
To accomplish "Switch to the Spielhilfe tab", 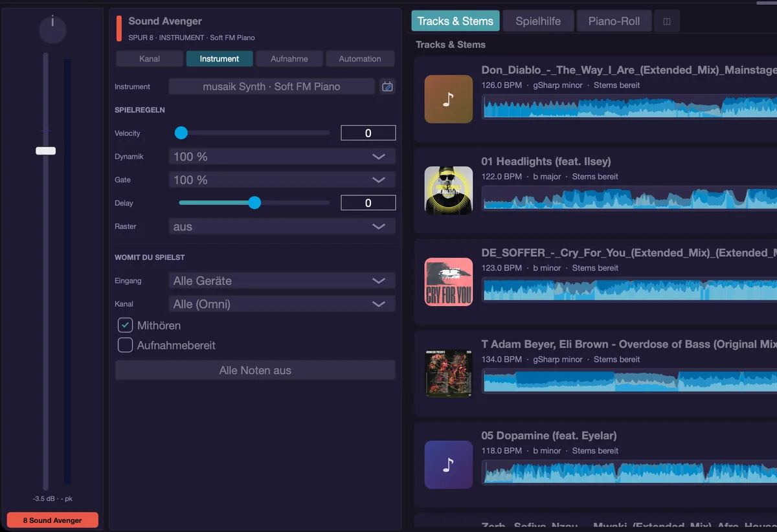I will [x=538, y=21].
